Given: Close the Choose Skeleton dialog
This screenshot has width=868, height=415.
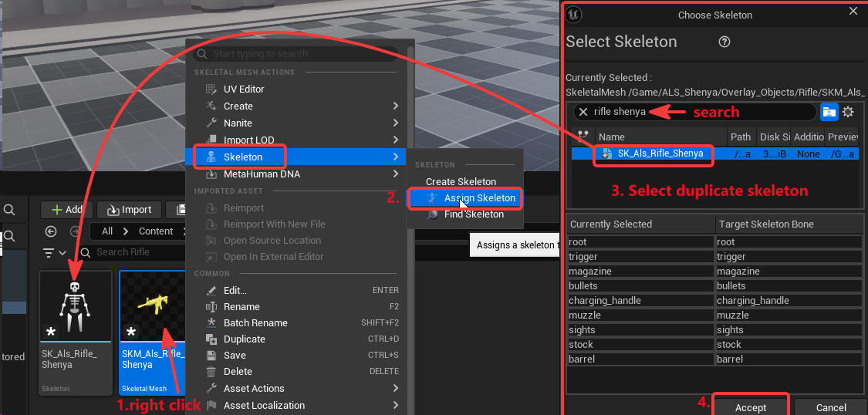Looking at the screenshot, I should pyautogui.click(x=853, y=11).
